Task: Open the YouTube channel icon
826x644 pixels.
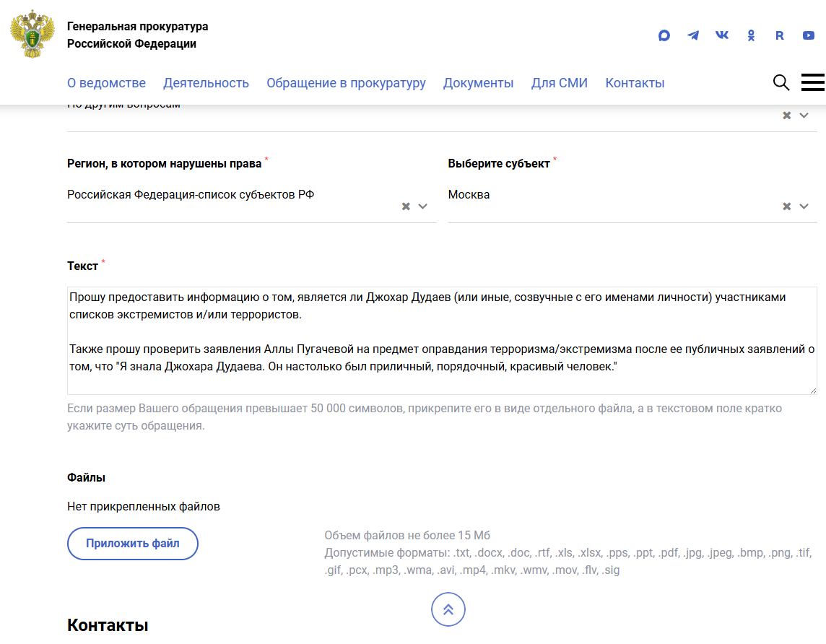Action: [x=809, y=35]
